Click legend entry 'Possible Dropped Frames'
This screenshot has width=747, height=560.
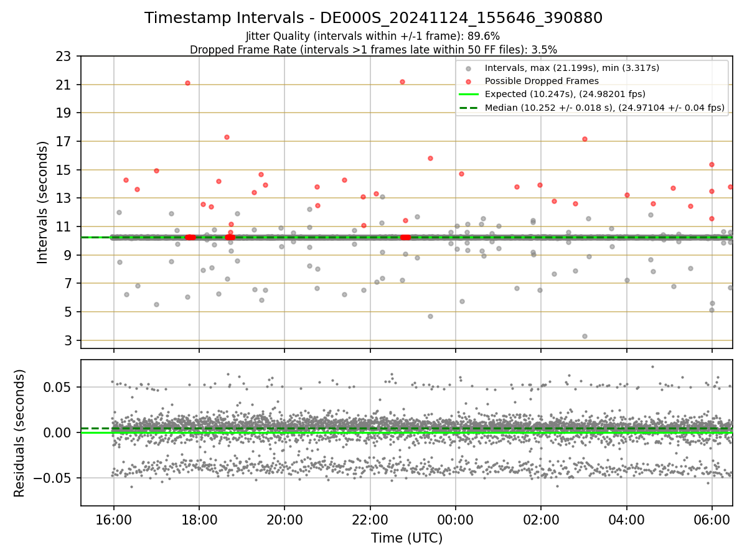click(542, 81)
